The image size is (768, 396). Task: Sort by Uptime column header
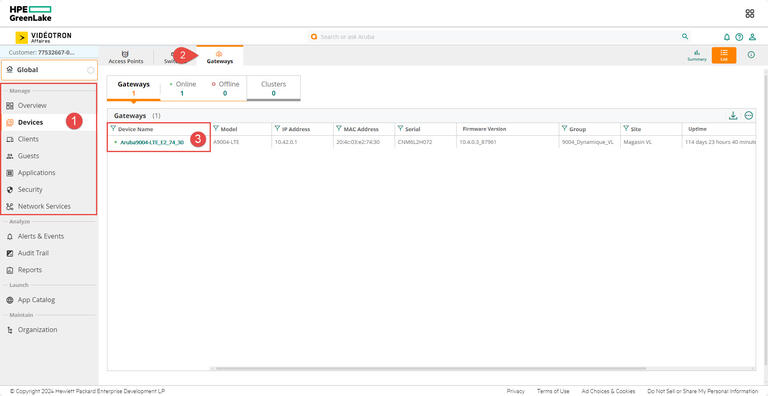click(697, 129)
